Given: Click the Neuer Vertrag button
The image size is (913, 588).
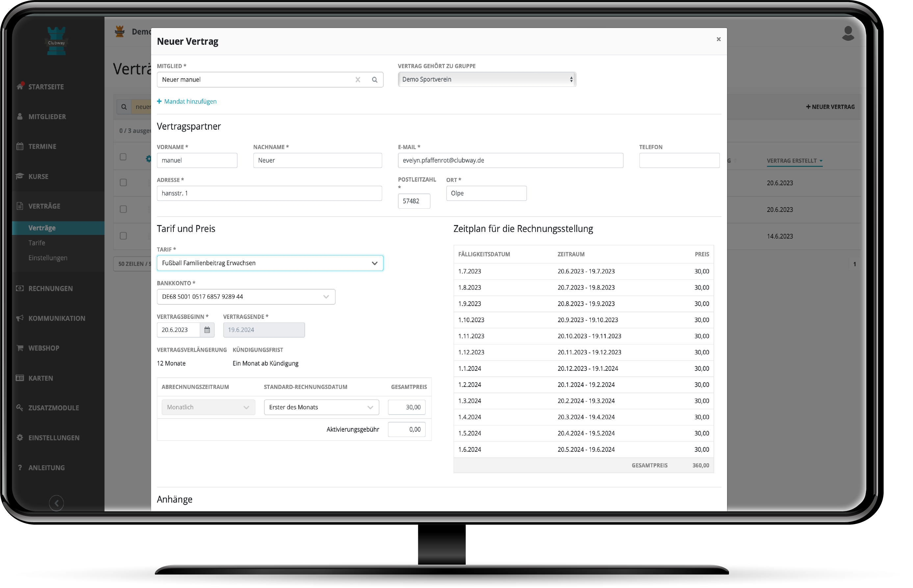Looking at the screenshot, I should 830,107.
